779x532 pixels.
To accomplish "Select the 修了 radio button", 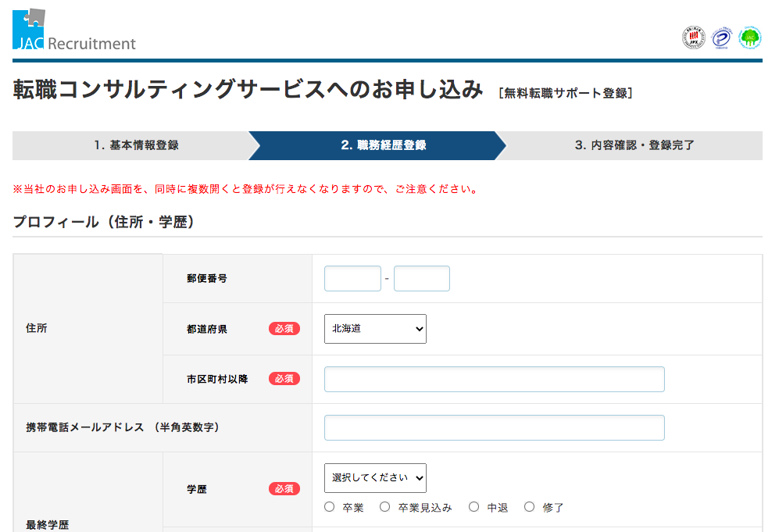I will [530, 507].
